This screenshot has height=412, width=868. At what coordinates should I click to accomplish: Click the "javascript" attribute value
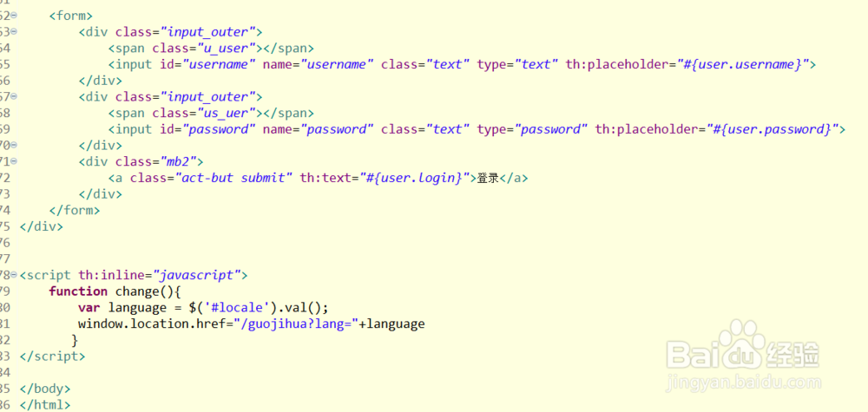(x=196, y=275)
